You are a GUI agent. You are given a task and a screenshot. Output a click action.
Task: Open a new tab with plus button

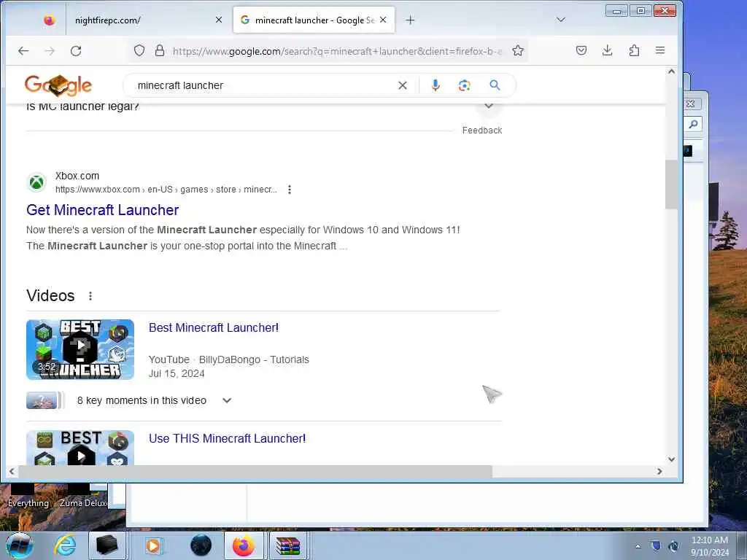coord(410,20)
